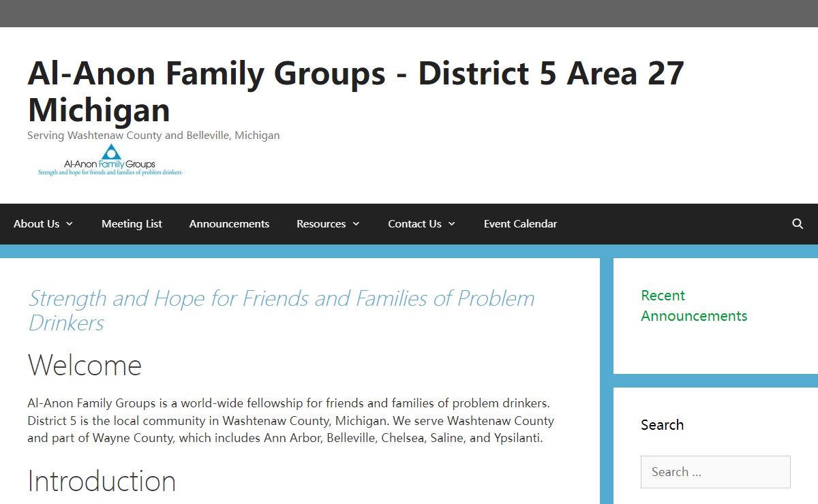Expand the About Us dropdown chevron
818x504 pixels.
pos(69,224)
